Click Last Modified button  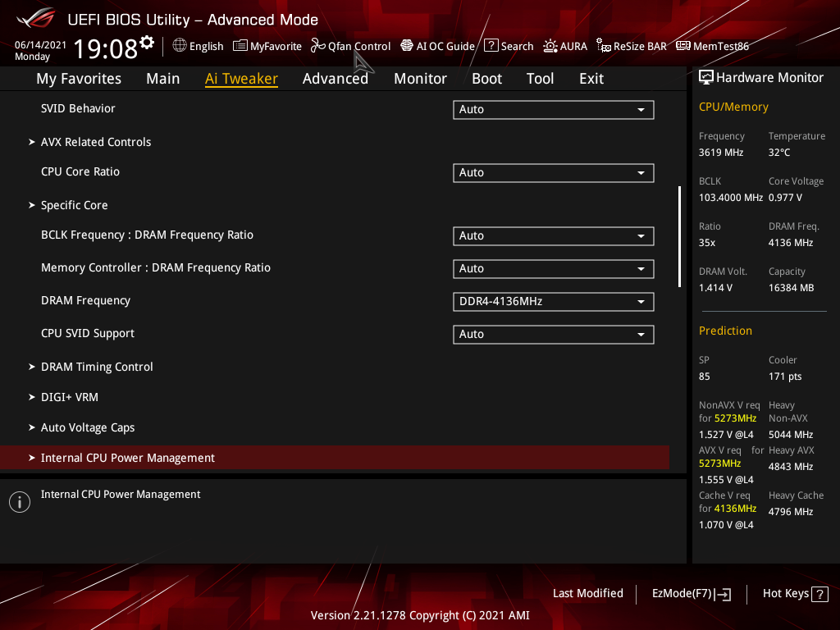pos(587,594)
